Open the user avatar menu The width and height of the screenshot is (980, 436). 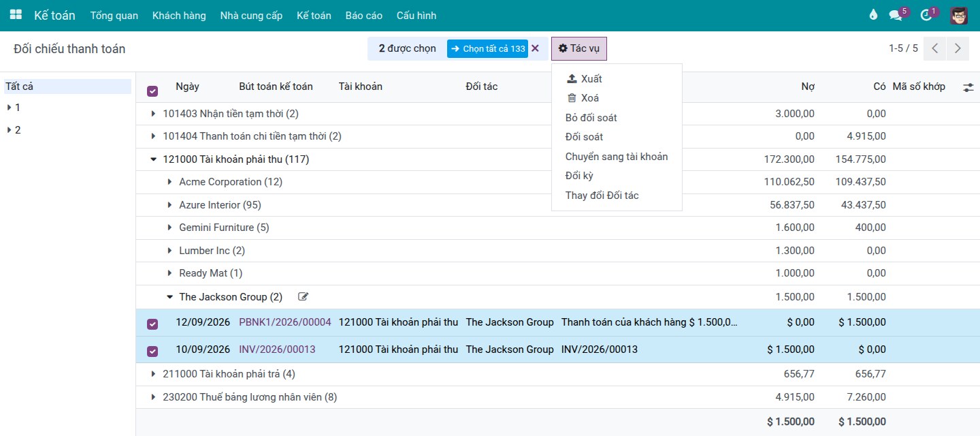coord(959,15)
